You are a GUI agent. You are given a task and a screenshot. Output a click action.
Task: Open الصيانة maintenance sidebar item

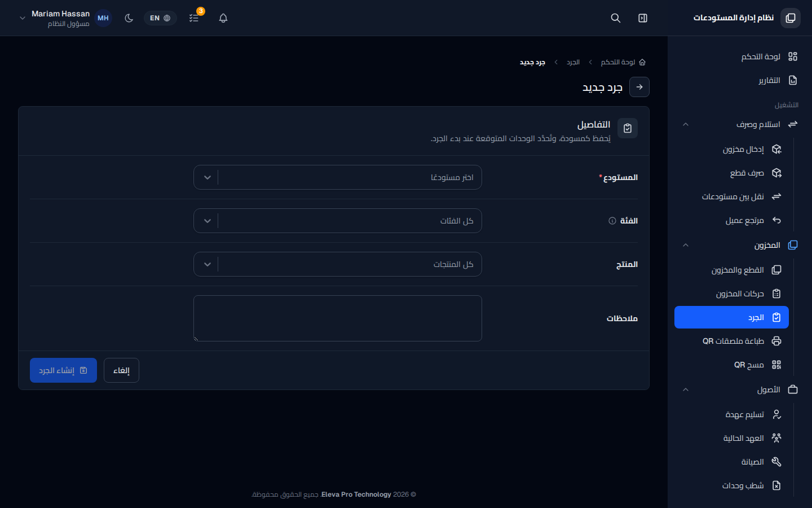coord(732,462)
